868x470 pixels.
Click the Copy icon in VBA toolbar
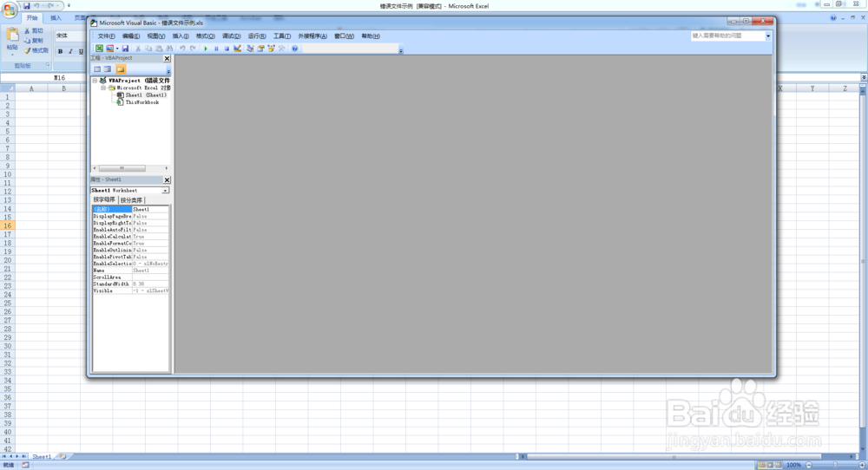click(x=148, y=49)
